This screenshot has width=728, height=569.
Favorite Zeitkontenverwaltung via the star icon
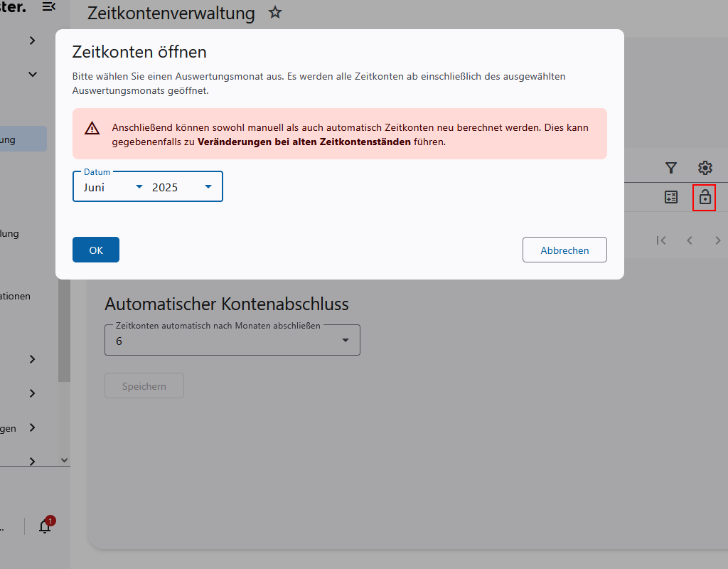point(275,12)
